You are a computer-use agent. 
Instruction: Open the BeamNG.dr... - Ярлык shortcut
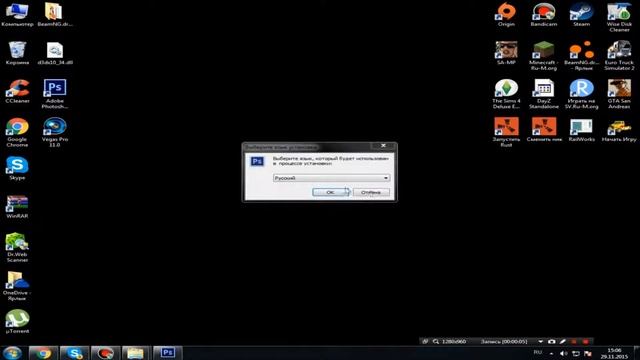581,56
